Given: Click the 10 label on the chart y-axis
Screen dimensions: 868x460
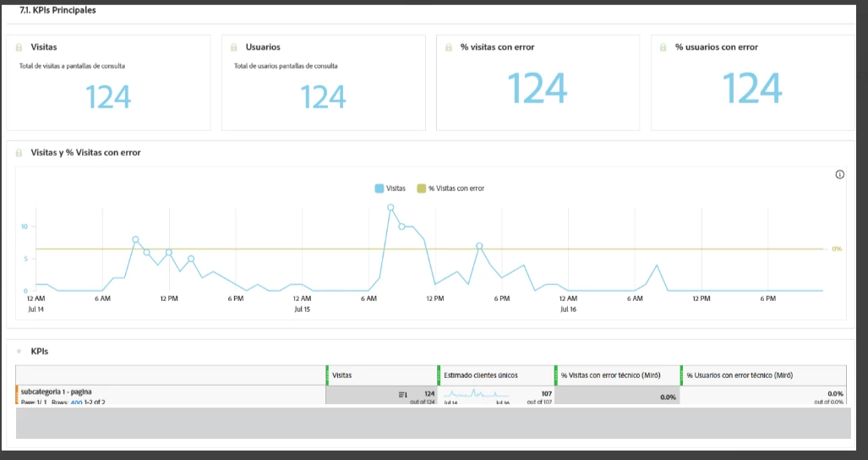Looking at the screenshot, I should [25, 227].
